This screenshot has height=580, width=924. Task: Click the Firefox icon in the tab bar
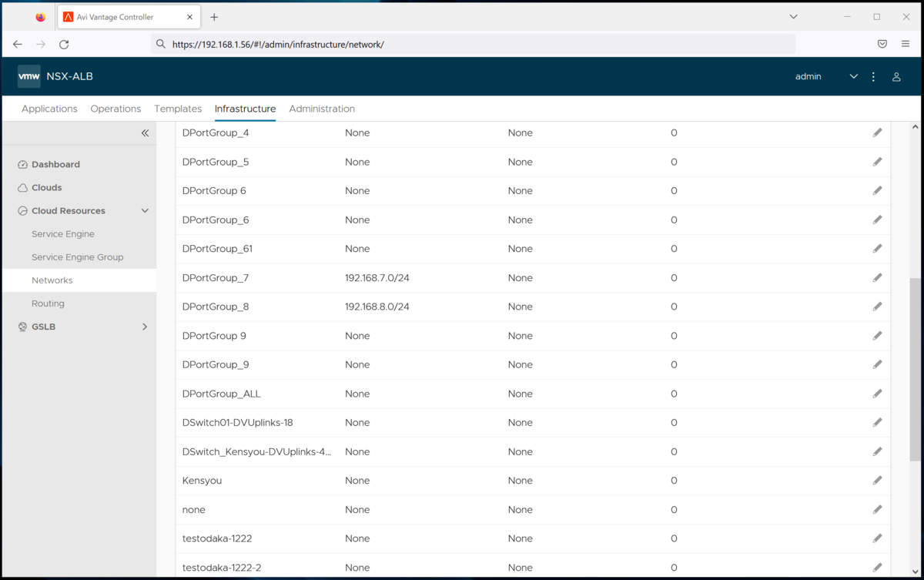41,17
